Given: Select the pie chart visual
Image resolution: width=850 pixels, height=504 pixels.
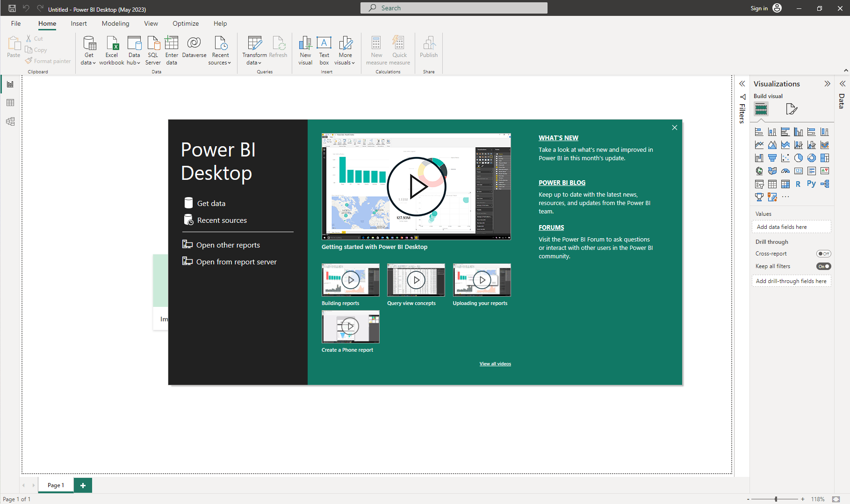Looking at the screenshot, I should click(x=798, y=158).
